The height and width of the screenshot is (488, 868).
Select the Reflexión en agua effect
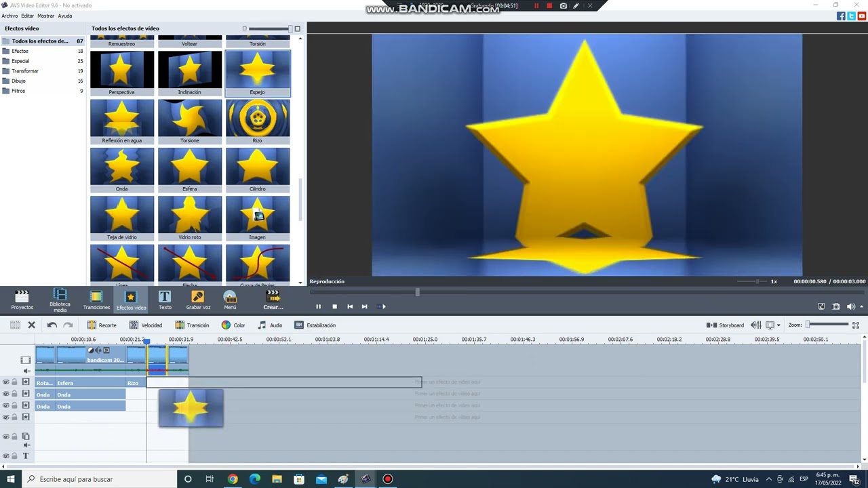point(122,121)
